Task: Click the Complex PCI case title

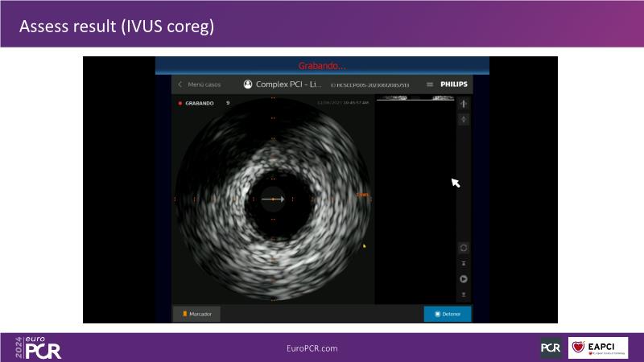Action: point(289,84)
